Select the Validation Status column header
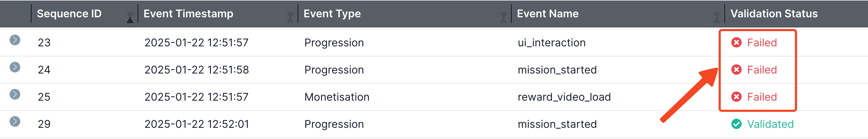 coord(774,14)
